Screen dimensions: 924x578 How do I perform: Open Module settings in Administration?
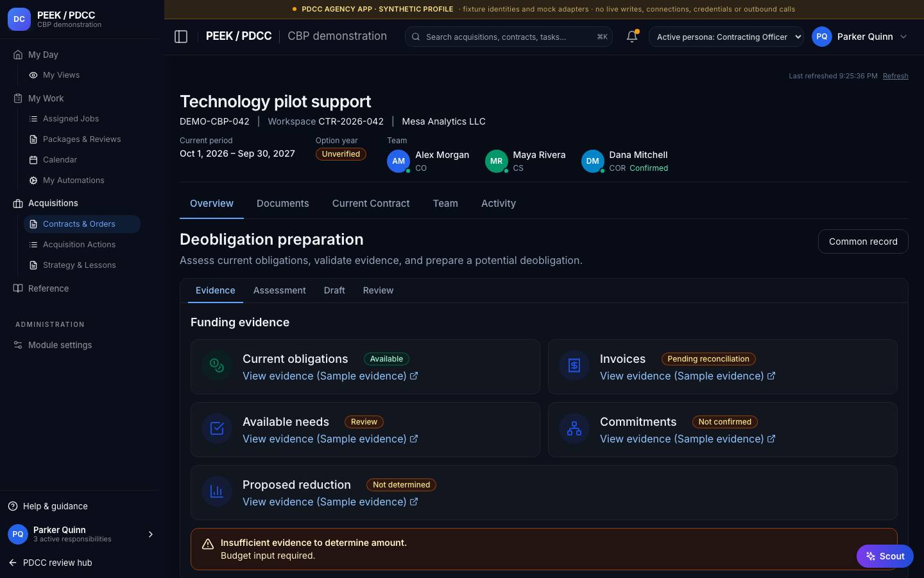pos(60,345)
